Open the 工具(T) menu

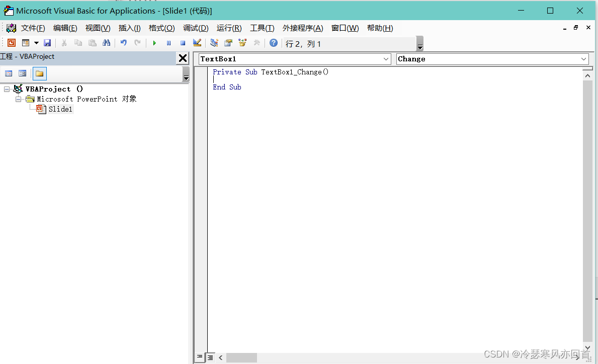pyautogui.click(x=262, y=28)
